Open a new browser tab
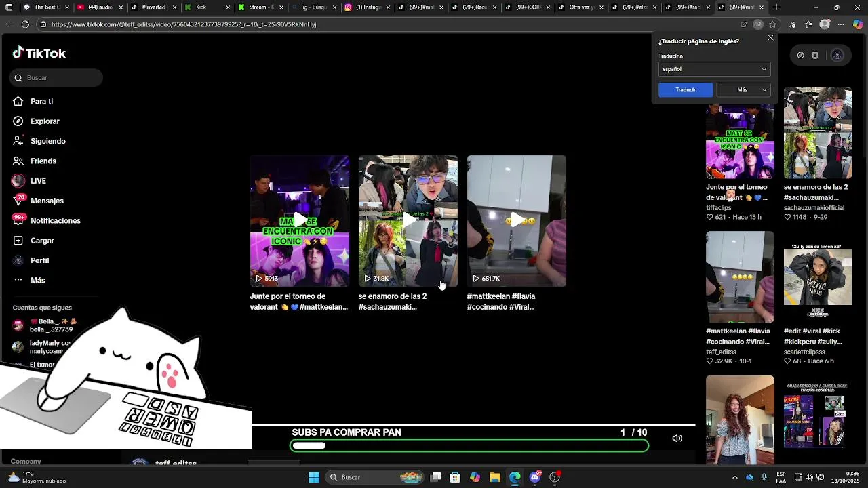This screenshot has height=488, width=868. 776,7
